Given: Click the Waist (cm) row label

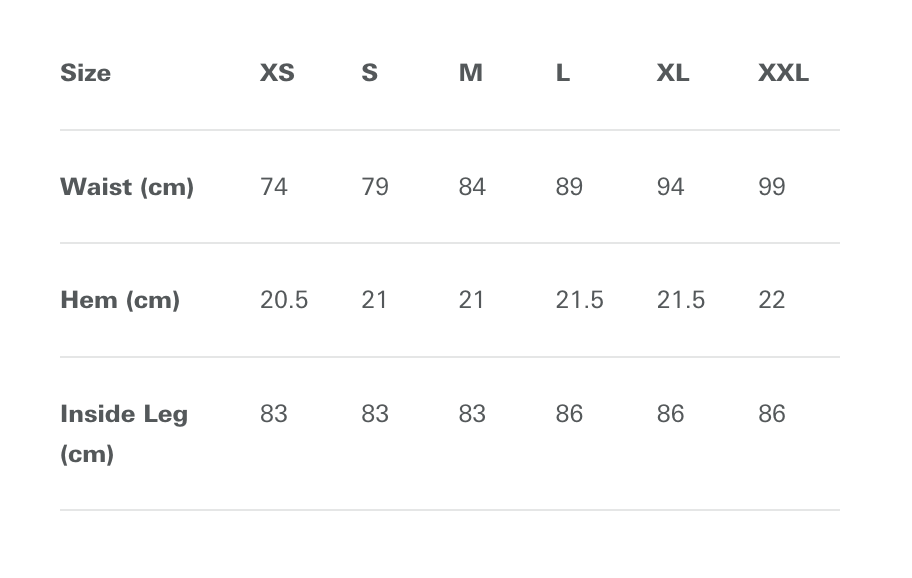Looking at the screenshot, I should tap(127, 187).
